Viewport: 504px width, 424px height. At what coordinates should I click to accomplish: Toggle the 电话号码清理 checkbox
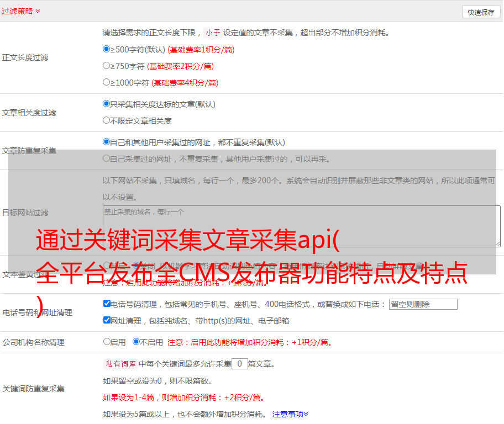pos(107,304)
